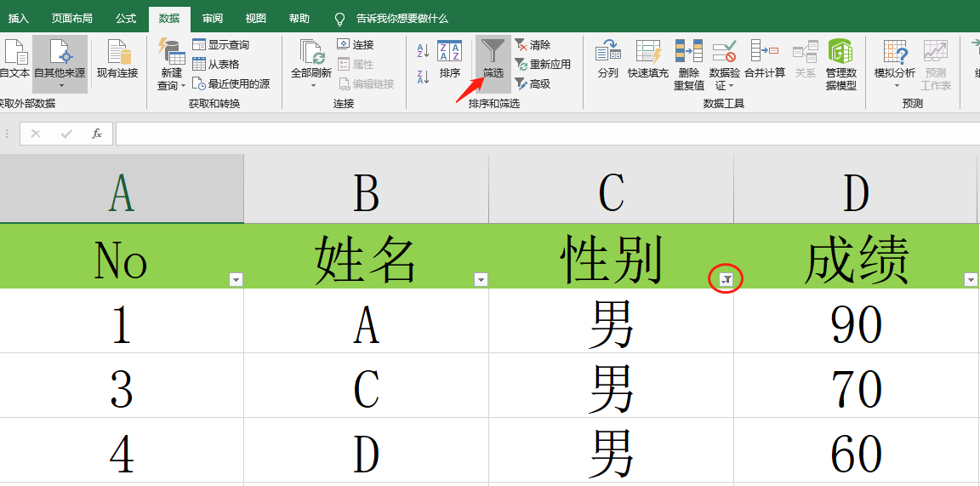Open the 姓名 column filter dropdown
This screenshot has width=980, height=486.
pyautogui.click(x=481, y=279)
